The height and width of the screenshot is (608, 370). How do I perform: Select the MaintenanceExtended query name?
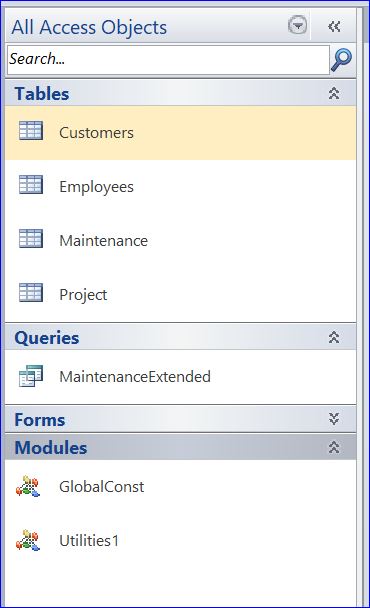coord(135,377)
